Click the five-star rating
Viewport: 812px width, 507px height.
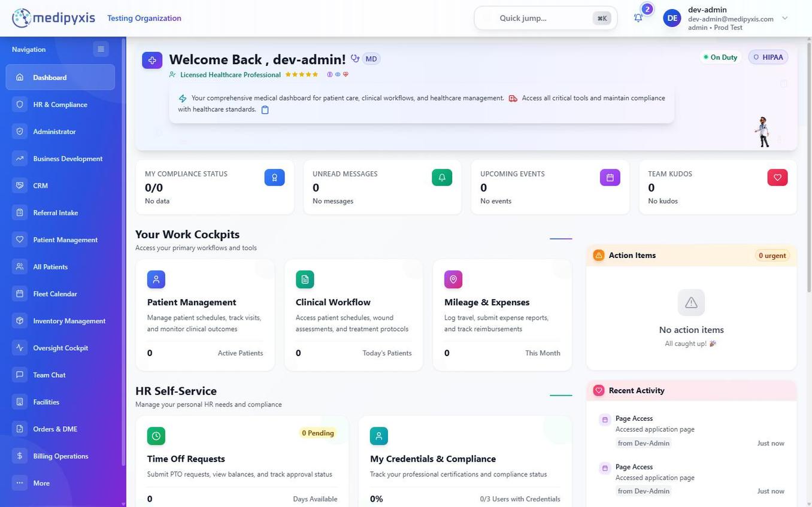[x=302, y=75]
